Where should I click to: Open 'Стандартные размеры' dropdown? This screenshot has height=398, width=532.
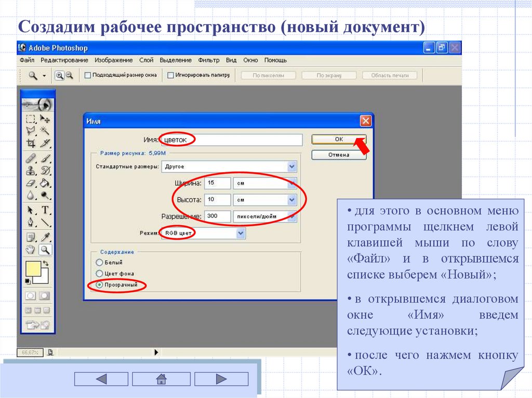pos(292,167)
